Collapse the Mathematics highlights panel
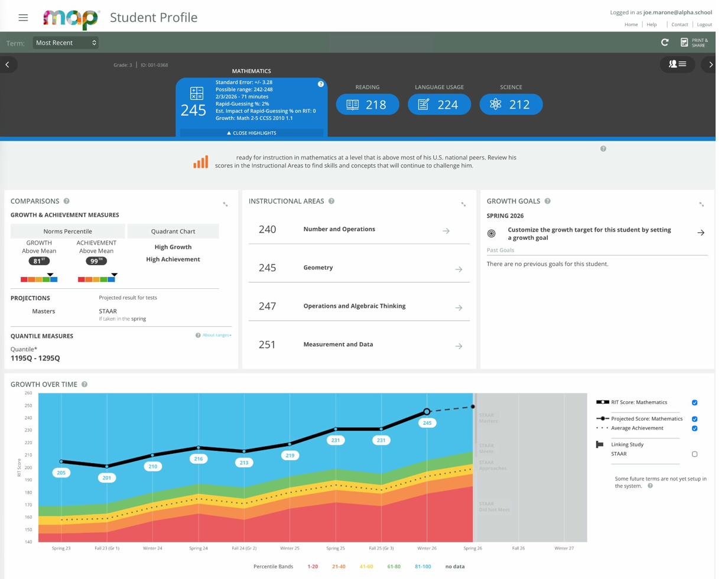The width and height of the screenshot is (728, 579). click(251, 133)
